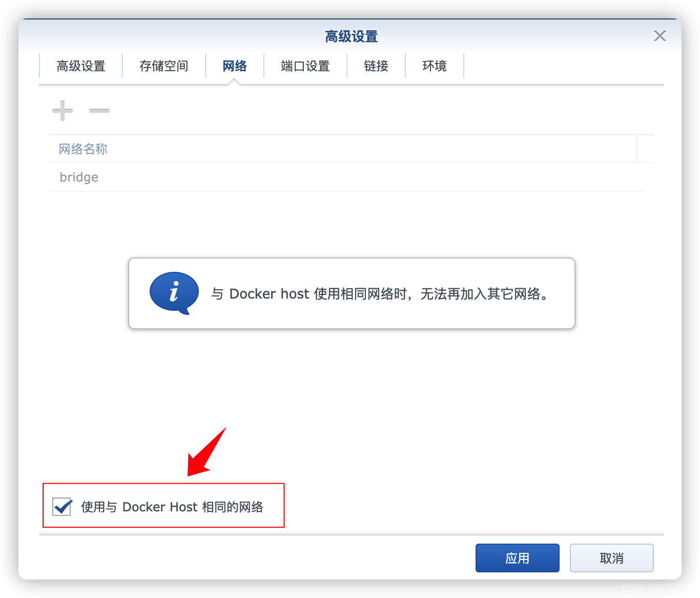Screen dimensions: 700x598
Task: Click the plus icon to add network
Action: click(63, 111)
